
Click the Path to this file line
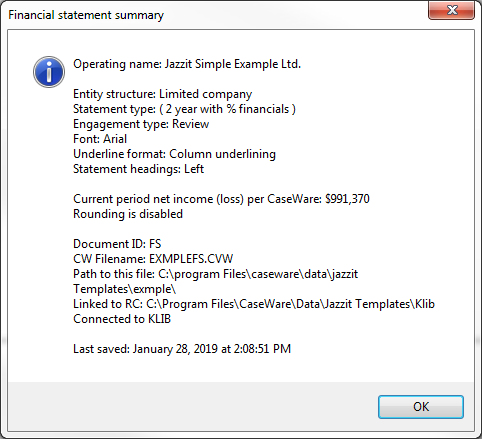215,274
